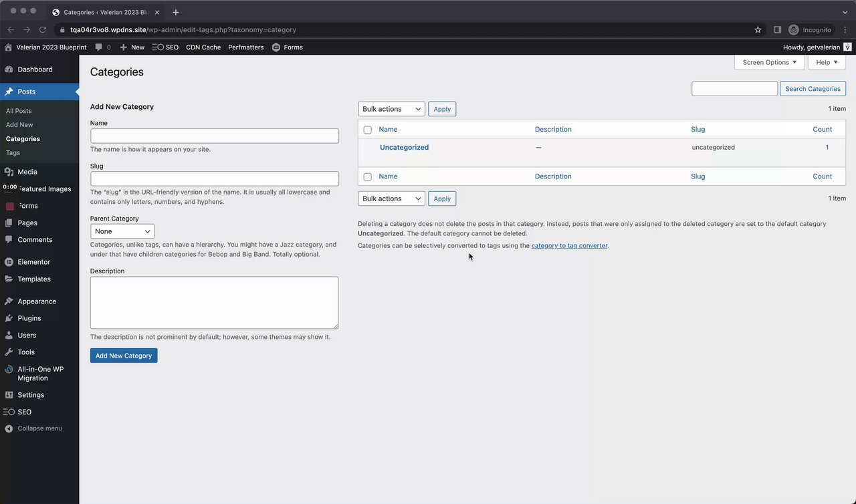
Task: Click the Posts pushpin icon in sidebar
Action: pyautogui.click(x=9, y=92)
